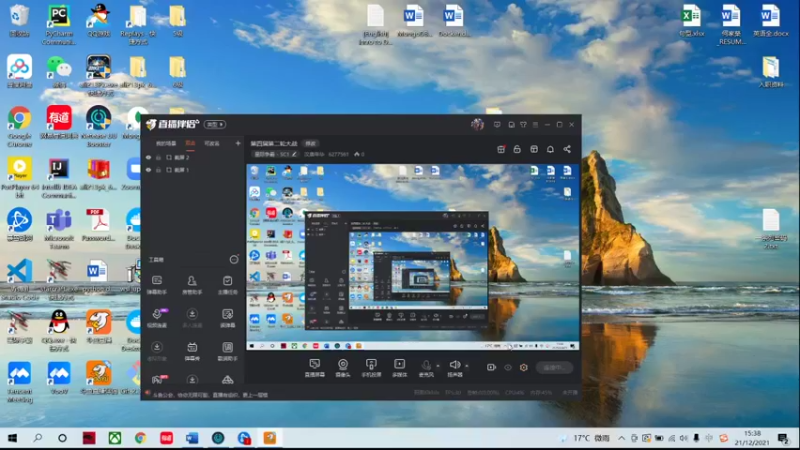Open the PyCharm desktop shortcut

tap(59, 24)
